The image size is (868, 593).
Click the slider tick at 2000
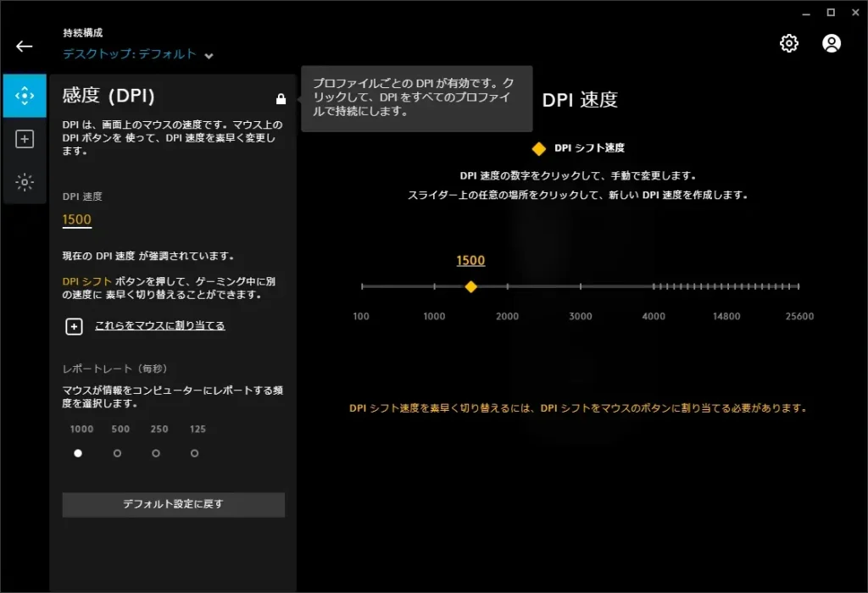click(507, 286)
